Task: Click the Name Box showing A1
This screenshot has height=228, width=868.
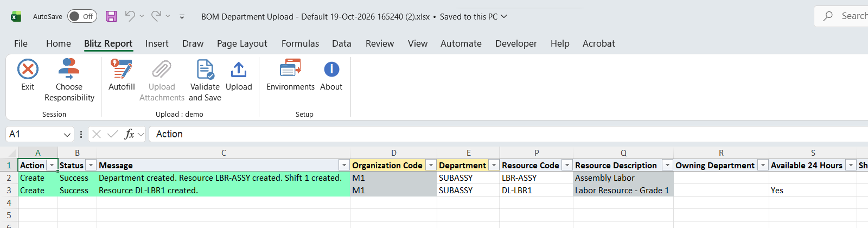Action: pyautogui.click(x=34, y=134)
